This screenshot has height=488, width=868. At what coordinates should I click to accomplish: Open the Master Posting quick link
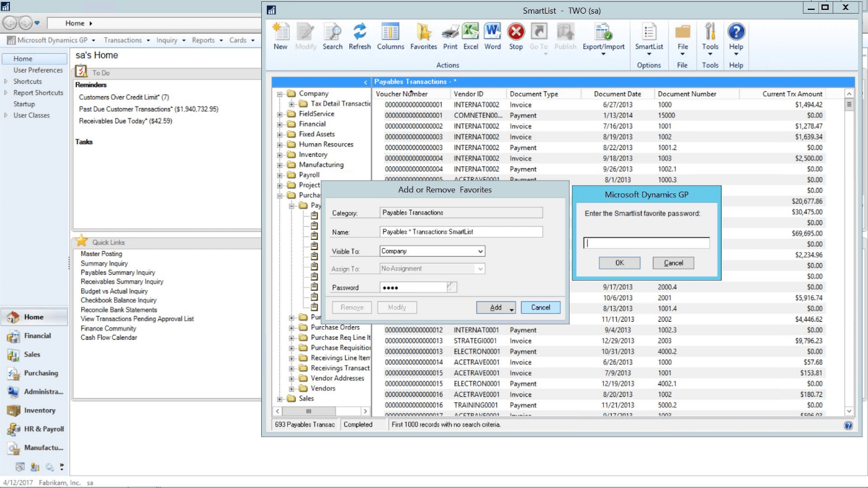click(x=101, y=254)
